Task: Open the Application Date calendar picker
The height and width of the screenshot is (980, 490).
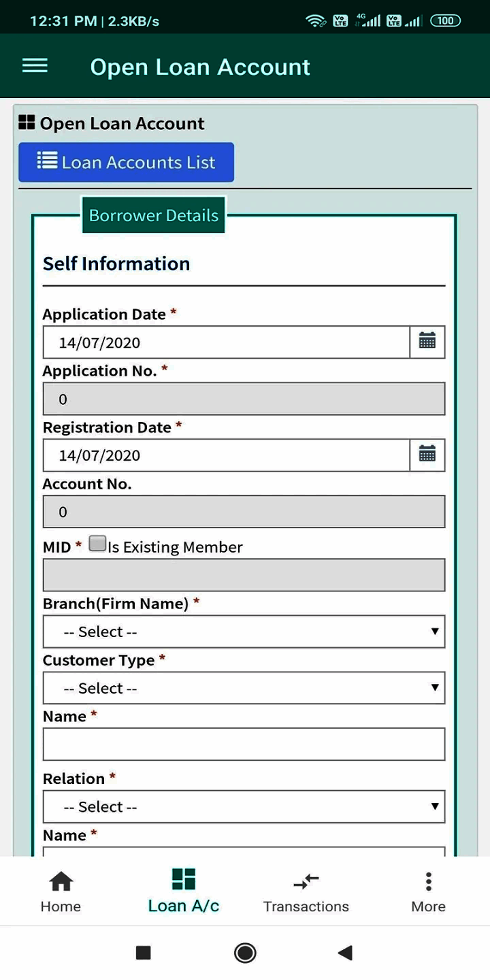Action: (x=427, y=342)
